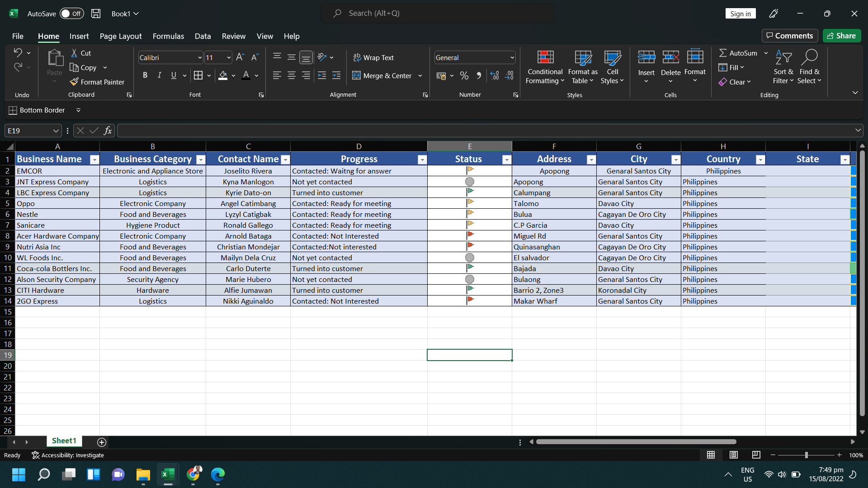Image resolution: width=868 pixels, height=488 pixels.
Task: Click the Increase Decimal icon
Action: coord(495,75)
